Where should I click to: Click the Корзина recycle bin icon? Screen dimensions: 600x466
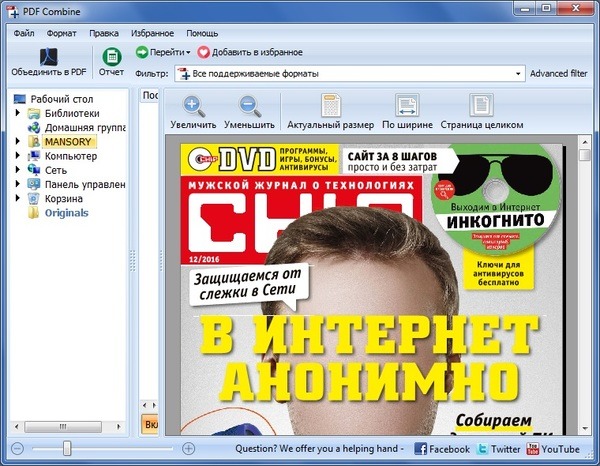pos(34,199)
